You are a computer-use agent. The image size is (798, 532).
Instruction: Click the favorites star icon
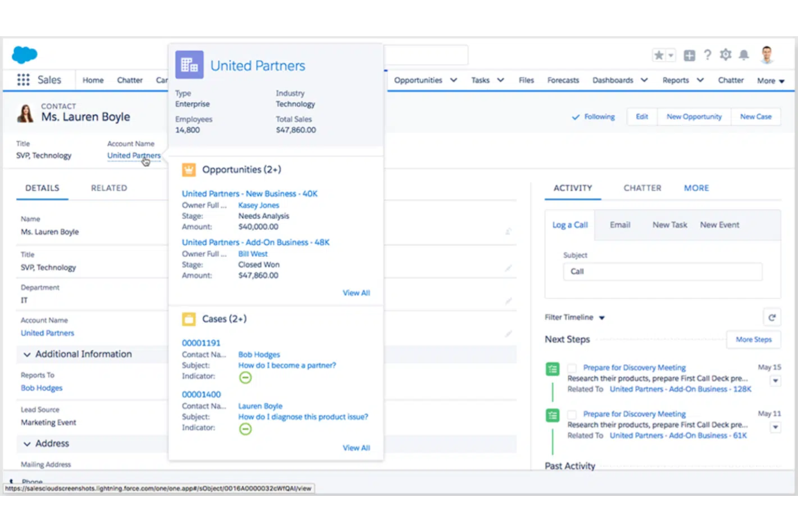tap(658, 54)
